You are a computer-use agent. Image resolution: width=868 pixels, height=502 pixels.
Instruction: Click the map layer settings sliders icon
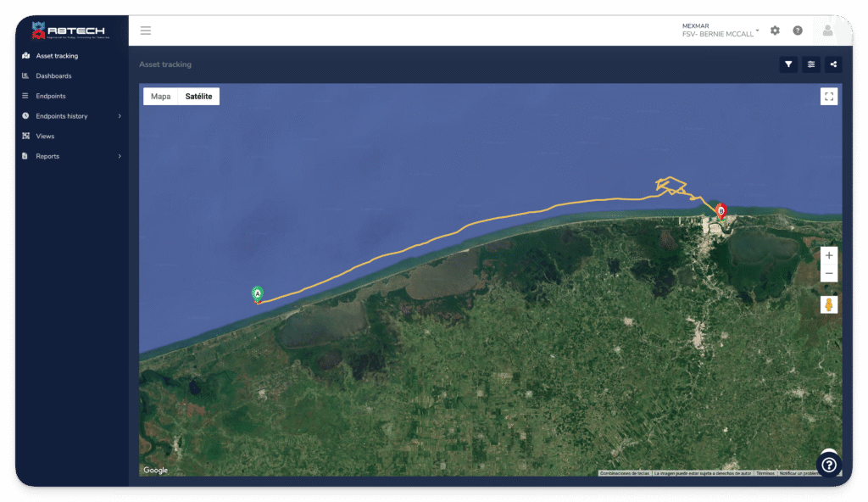810,64
